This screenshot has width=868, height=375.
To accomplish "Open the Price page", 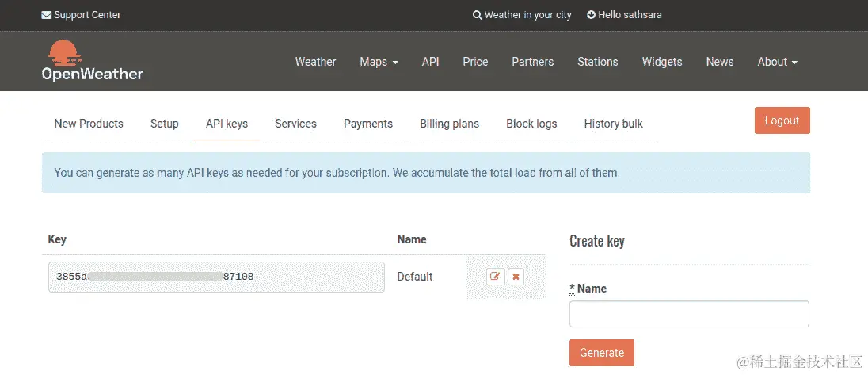I will [x=475, y=62].
